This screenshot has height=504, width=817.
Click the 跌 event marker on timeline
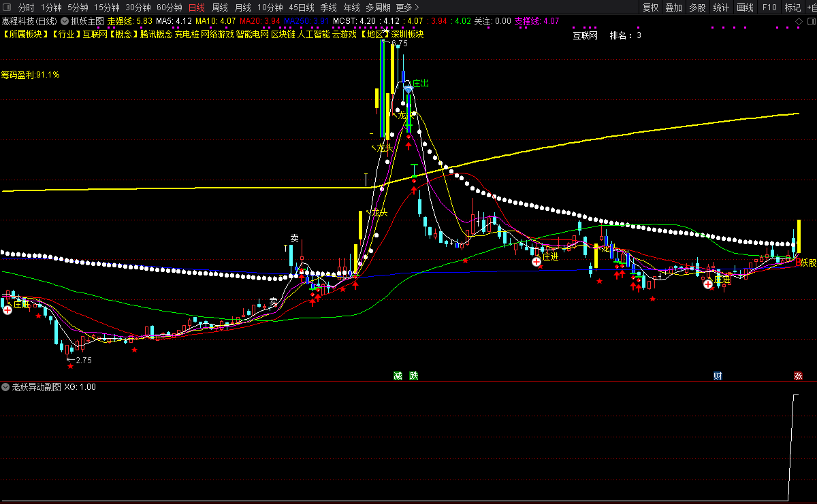414,376
